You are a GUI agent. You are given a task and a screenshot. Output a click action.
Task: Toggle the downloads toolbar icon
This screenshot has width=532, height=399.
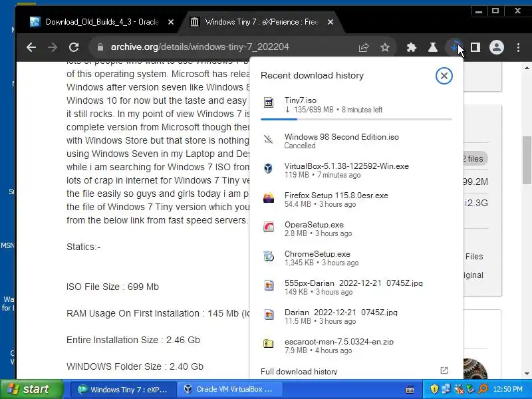point(454,47)
